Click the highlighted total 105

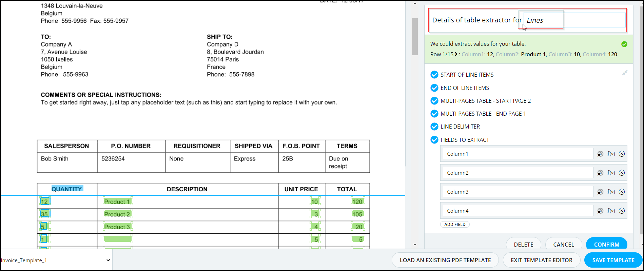point(357,214)
